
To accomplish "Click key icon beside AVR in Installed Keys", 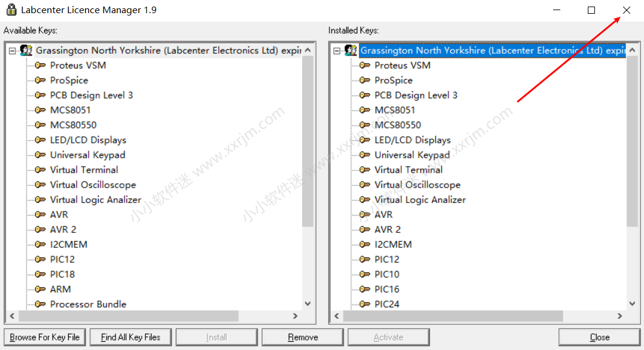I will pos(365,214).
